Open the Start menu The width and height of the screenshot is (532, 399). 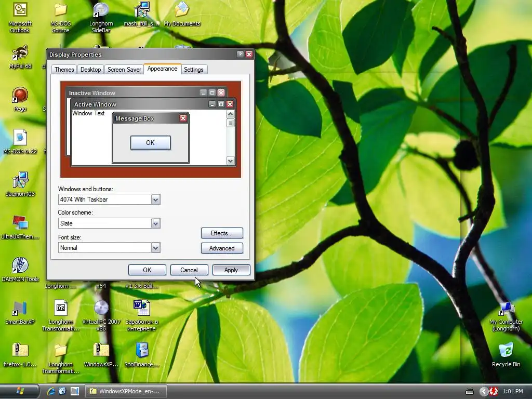click(20, 391)
